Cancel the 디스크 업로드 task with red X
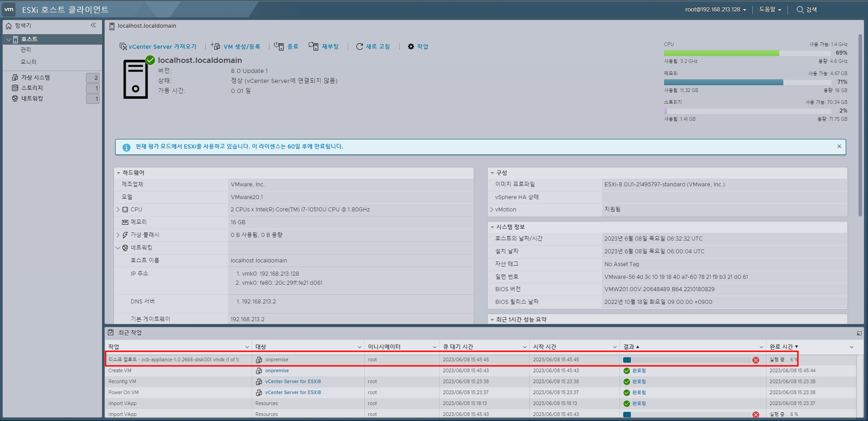The image size is (868, 421). point(756,360)
